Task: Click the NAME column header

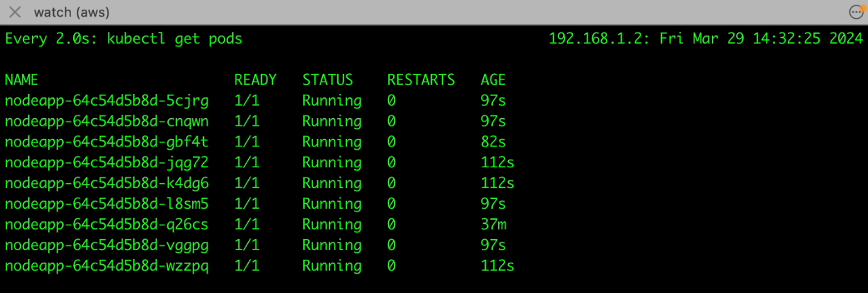Action: click(21, 80)
